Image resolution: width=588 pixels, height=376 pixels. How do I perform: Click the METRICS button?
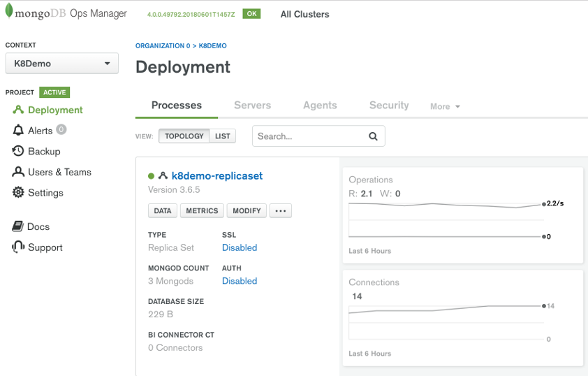[x=202, y=210]
